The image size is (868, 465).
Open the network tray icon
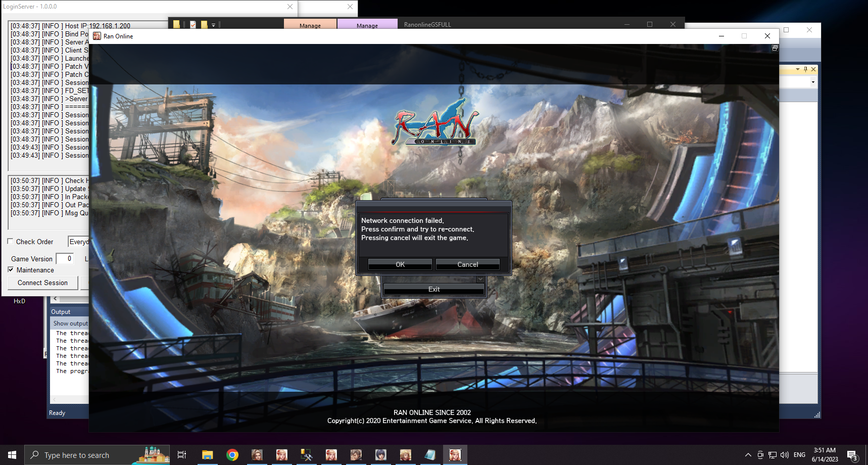click(x=773, y=455)
